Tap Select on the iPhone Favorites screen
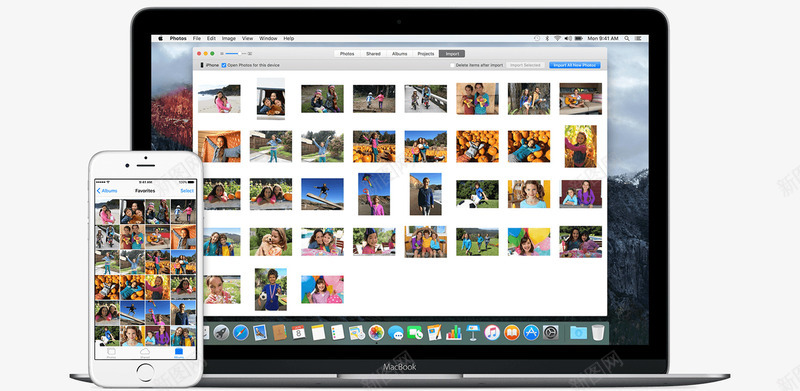The width and height of the screenshot is (800, 391). (187, 191)
